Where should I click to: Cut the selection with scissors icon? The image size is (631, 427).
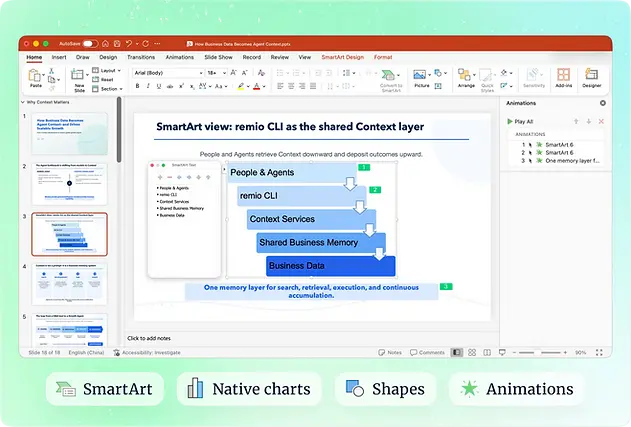click(x=52, y=71)
